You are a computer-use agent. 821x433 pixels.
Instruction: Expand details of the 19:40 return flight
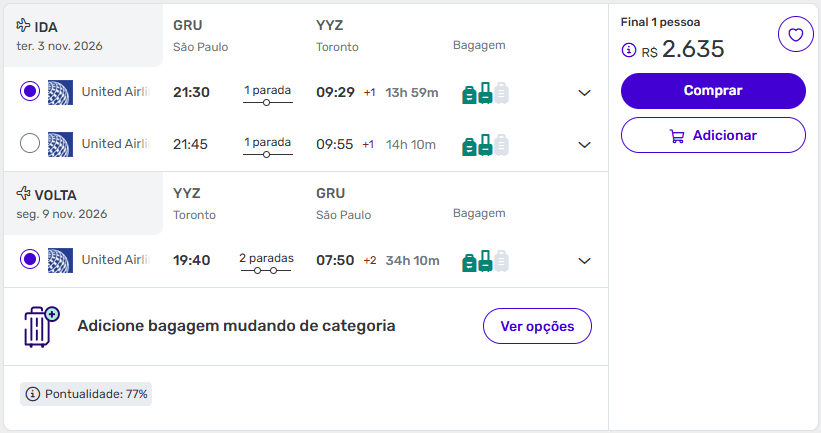point(585,261)
